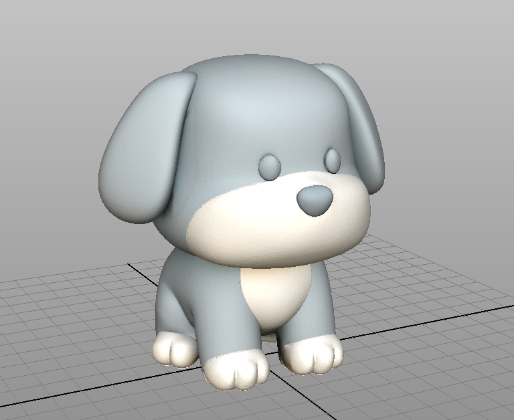This screenshot has width=514, height=420.
Task: Click the puppy's eye nearest the big front ear
Action: coord(270,167)
